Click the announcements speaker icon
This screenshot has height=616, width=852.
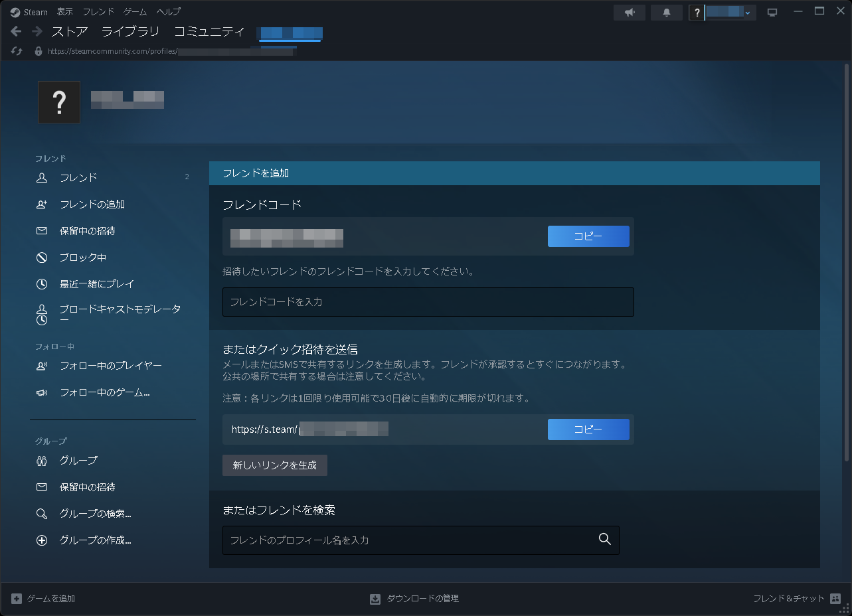click(629, 11)
